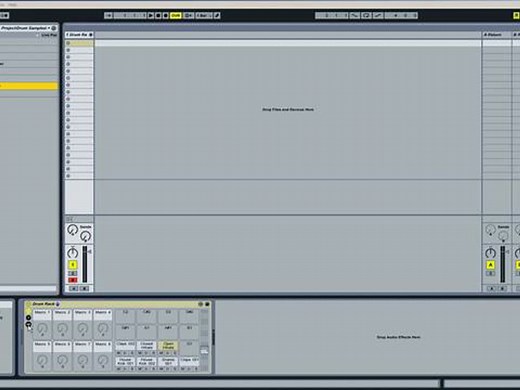This screenshot has width=520, height=390.
Task: Click the icon beside the browser path title
Action: pos(54,28)
